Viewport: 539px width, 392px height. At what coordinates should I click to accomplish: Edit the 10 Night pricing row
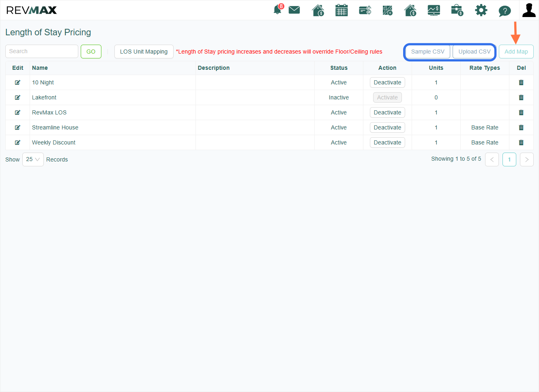pyautogui.click(x=17, y=82)
